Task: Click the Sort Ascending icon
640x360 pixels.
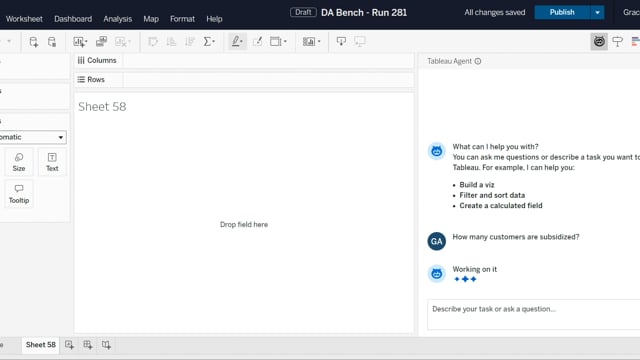Action: point(171,42)
